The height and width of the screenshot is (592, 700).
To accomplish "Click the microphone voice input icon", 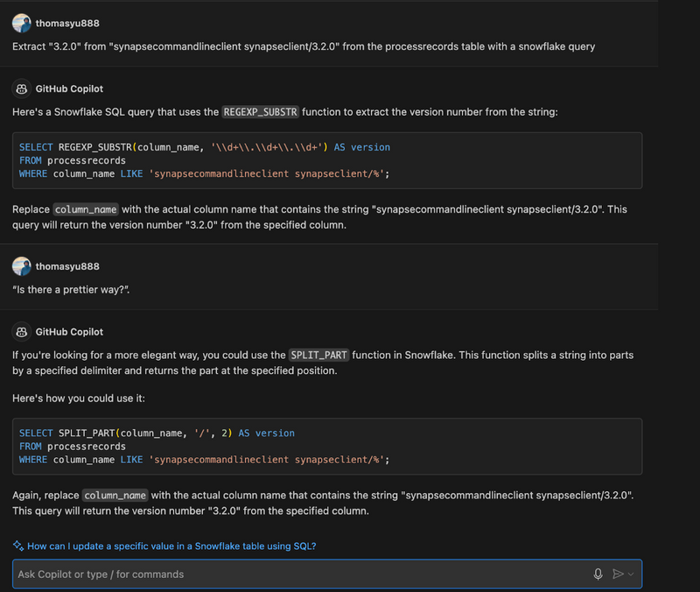I will [598, 574].
